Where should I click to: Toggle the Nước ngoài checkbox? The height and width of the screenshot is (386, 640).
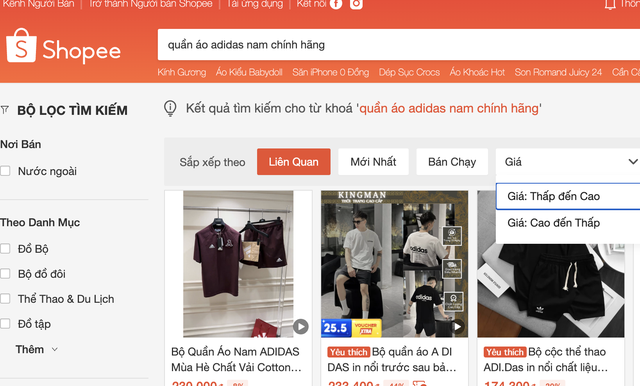pos(5,171)
